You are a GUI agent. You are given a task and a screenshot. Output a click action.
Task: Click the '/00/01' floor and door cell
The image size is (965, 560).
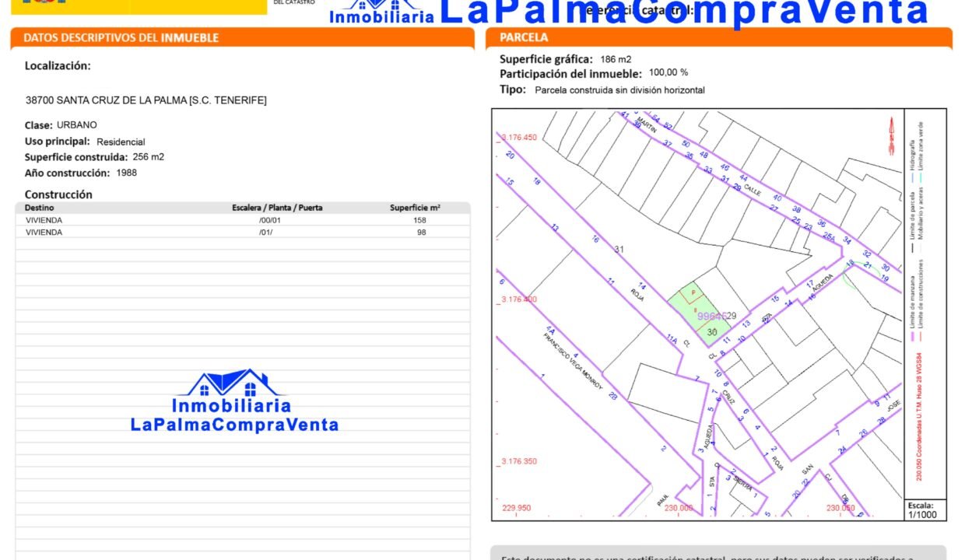(x=269, y=220)
